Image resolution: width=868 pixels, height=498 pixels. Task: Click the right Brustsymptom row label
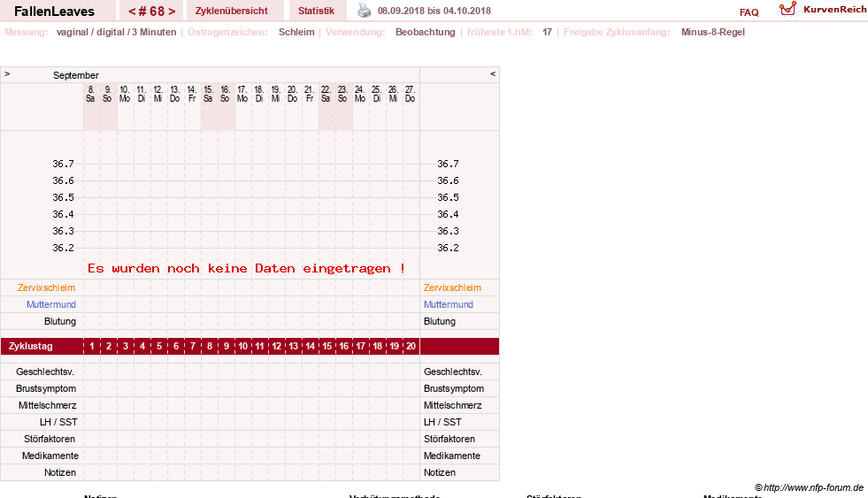[454, 388]
